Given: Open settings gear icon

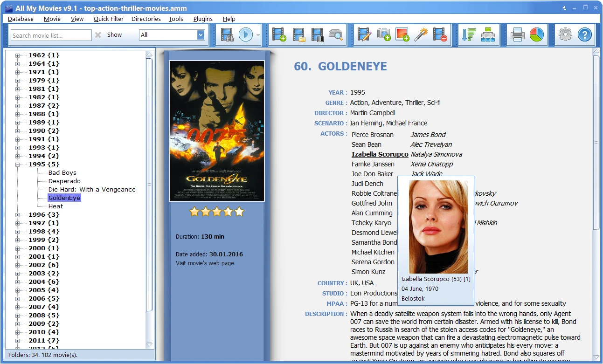Looking at the screenshot, I should point(565,35).
